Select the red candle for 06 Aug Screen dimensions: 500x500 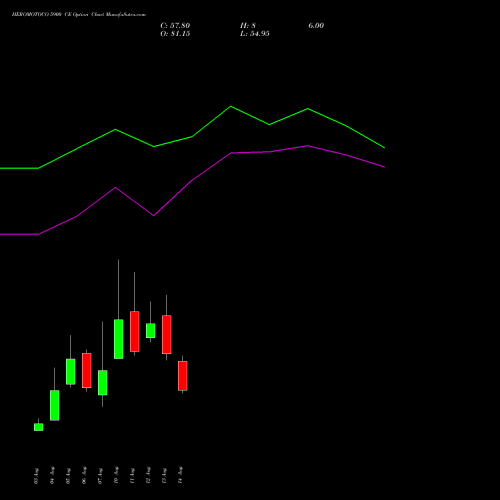click(87, 370)
